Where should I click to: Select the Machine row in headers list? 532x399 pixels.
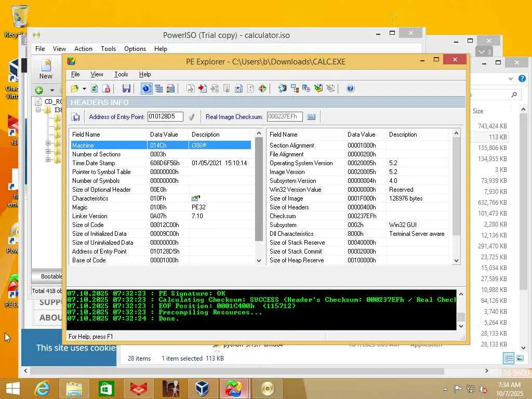click(x=161, y=145)
